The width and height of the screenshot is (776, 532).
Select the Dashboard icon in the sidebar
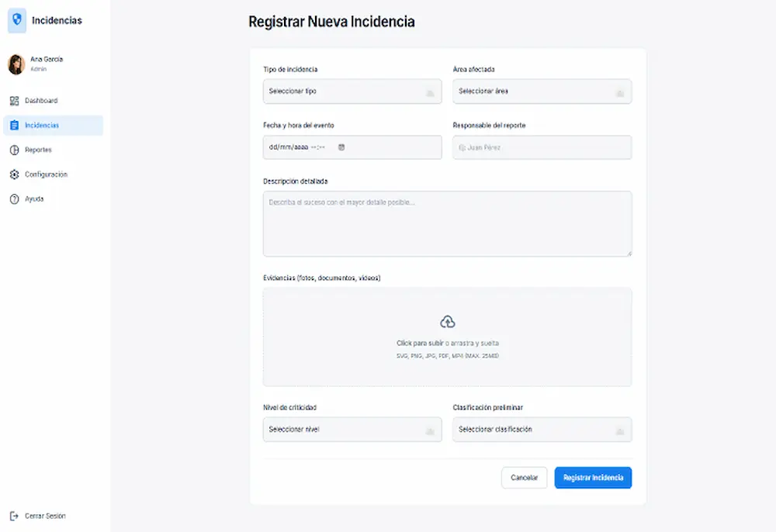pos(15,101)
